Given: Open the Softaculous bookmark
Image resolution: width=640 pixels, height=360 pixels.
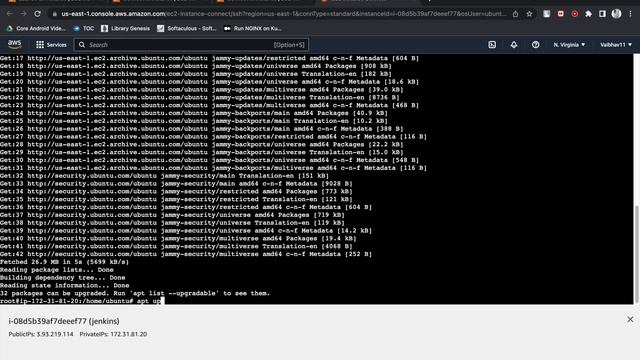Looking at the screenshot, I should pyautogui.click(x=187, y=29).
